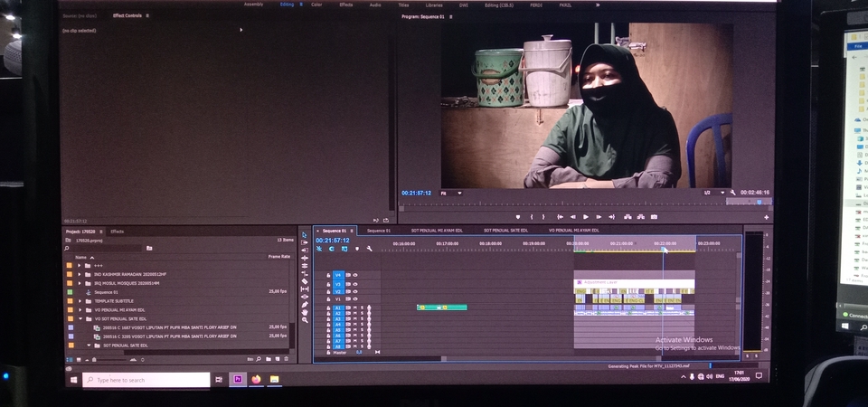This screenshot has height=407, width=868.
Task: Expand the IND KASHMIR RAMADAN bin
Action: pos(80,275)
